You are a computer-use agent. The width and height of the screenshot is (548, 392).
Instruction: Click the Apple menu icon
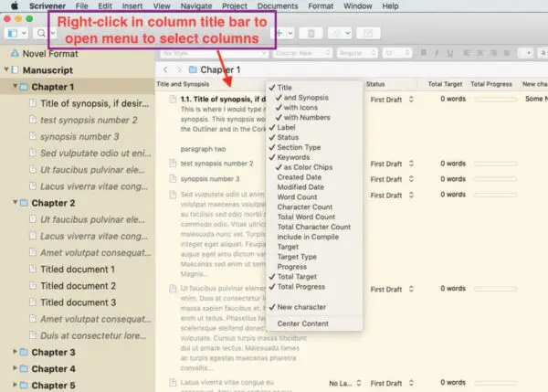point(15,5)
